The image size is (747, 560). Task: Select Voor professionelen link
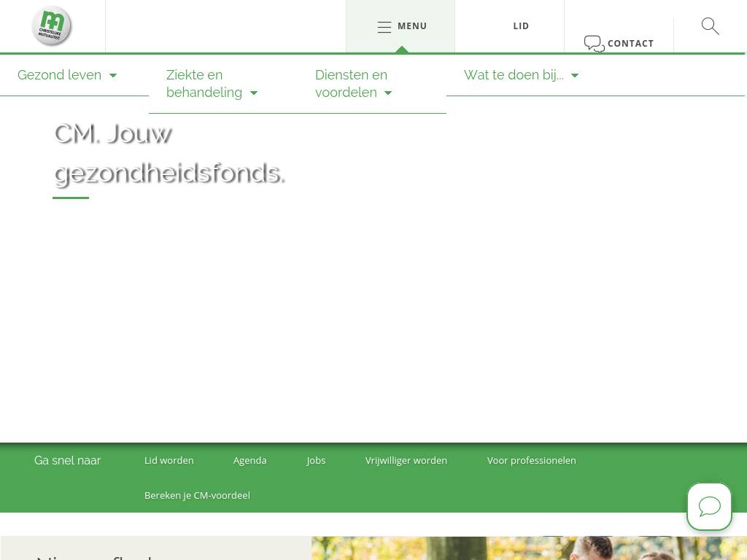coord(531,460)
